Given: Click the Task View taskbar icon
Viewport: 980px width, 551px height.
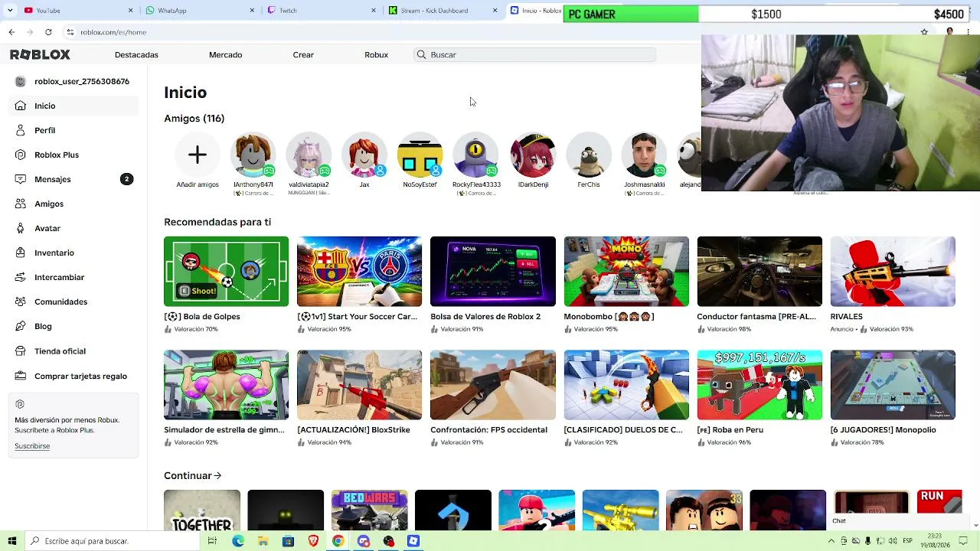Looking at the screenshot, I should click(x=212, y=541).
